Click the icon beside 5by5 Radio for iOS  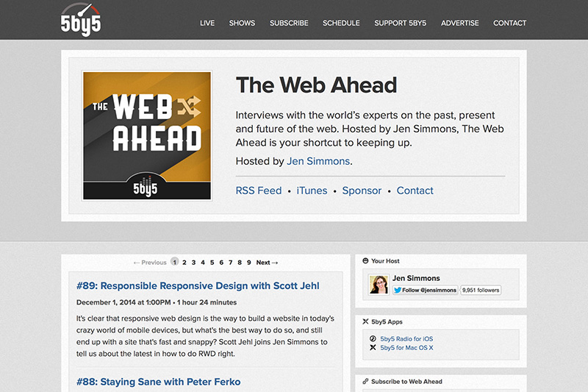(x=373, y=338)
